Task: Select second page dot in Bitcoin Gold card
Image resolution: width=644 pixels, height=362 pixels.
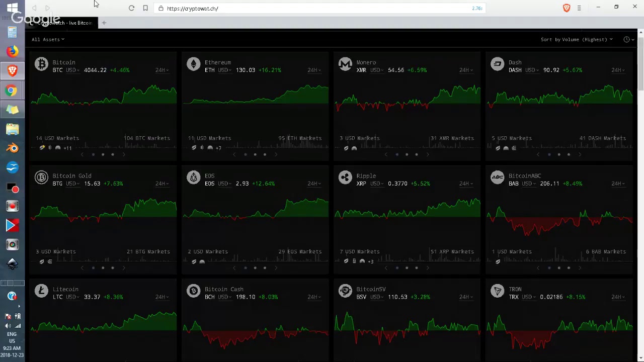Action: tap(103, 268)
